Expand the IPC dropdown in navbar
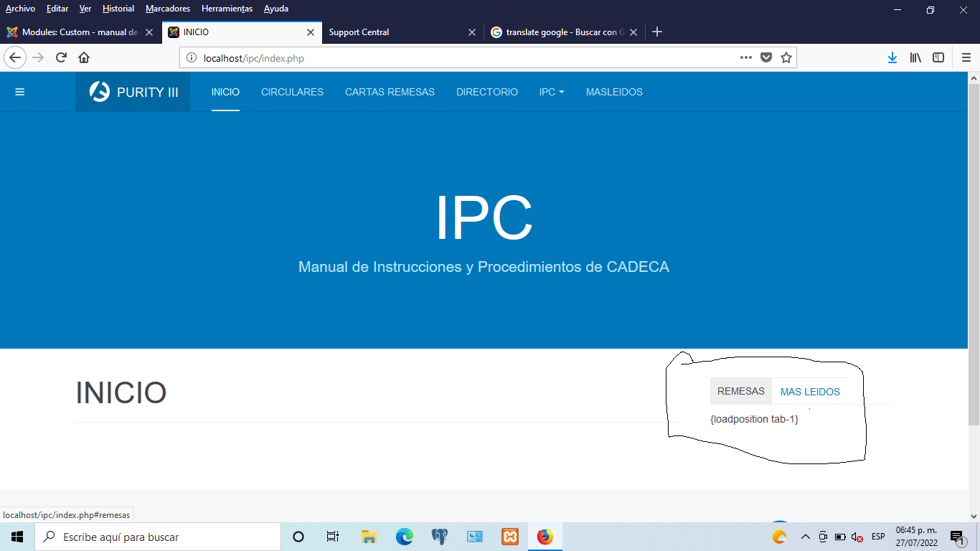 pyautogui.click(x=552, y=92)
